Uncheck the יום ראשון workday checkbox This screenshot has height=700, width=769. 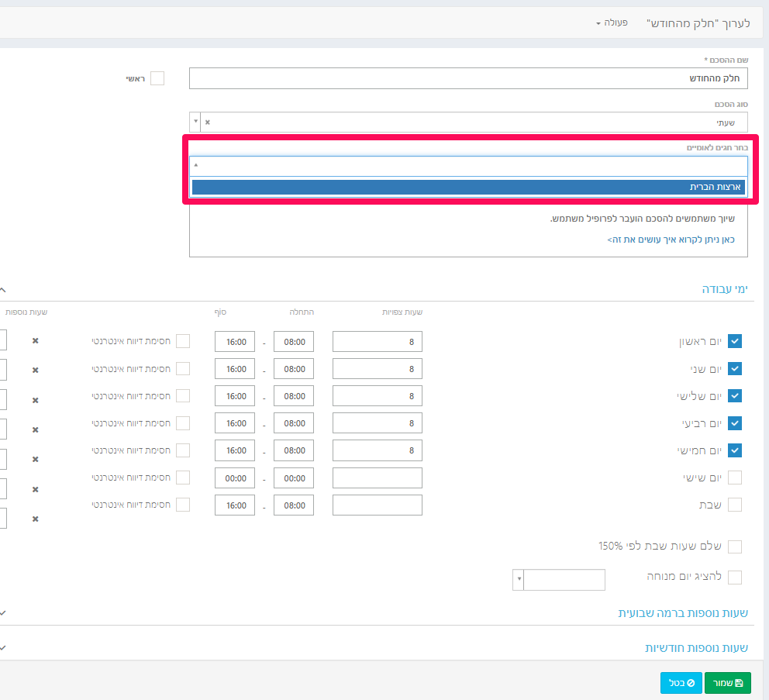[735, 342]
